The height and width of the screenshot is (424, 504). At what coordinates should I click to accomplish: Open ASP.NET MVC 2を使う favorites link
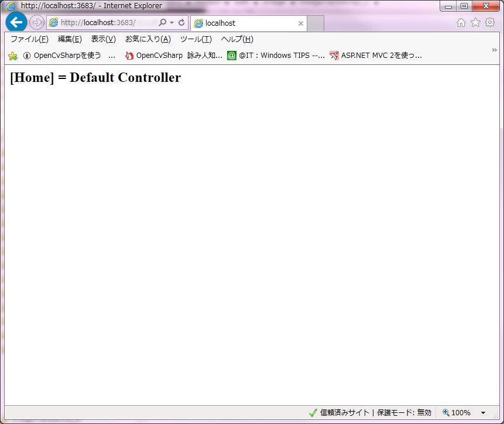tap(376, 56)
